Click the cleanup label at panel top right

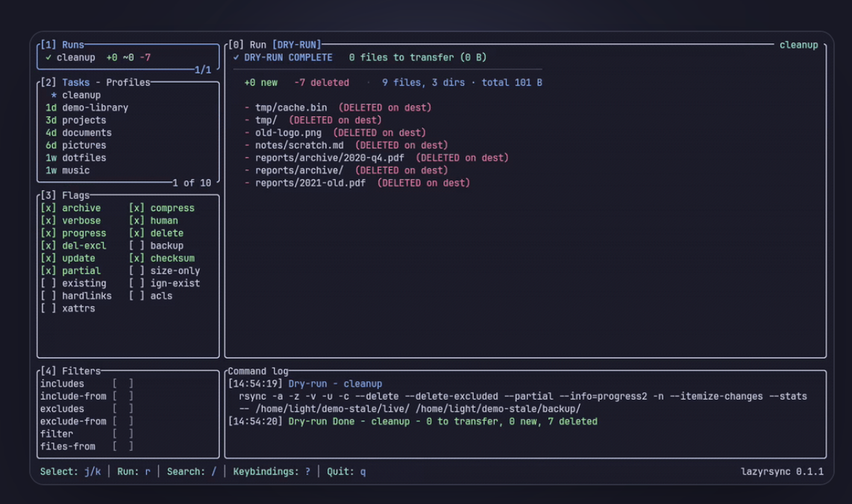(799, 45)
